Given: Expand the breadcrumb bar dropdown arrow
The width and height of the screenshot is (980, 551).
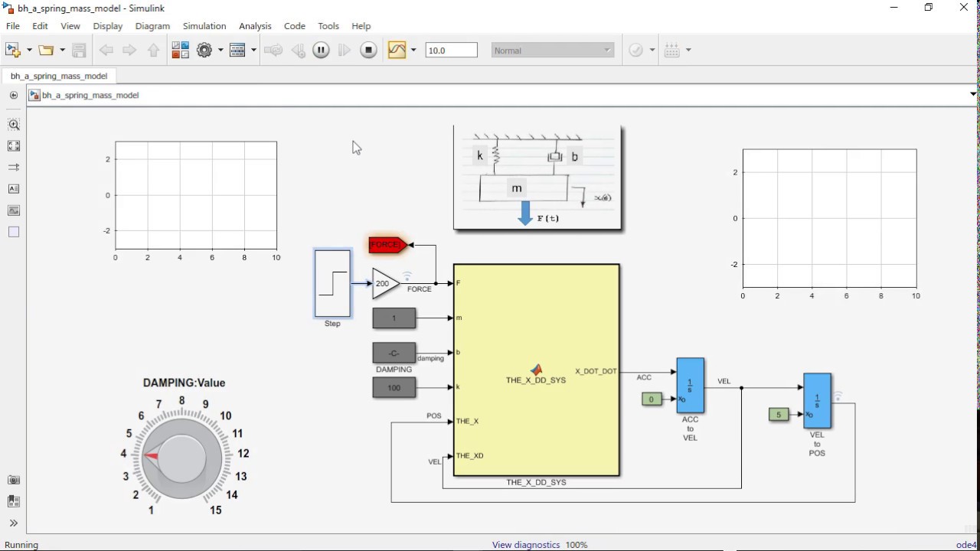Looking at the screenshot, I should point(973,95).
